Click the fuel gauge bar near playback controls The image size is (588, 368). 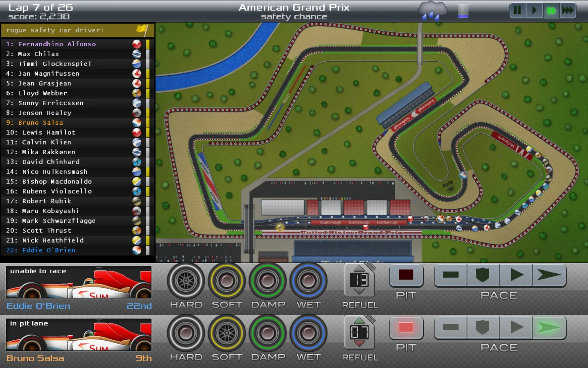click(x=463, y=11)
